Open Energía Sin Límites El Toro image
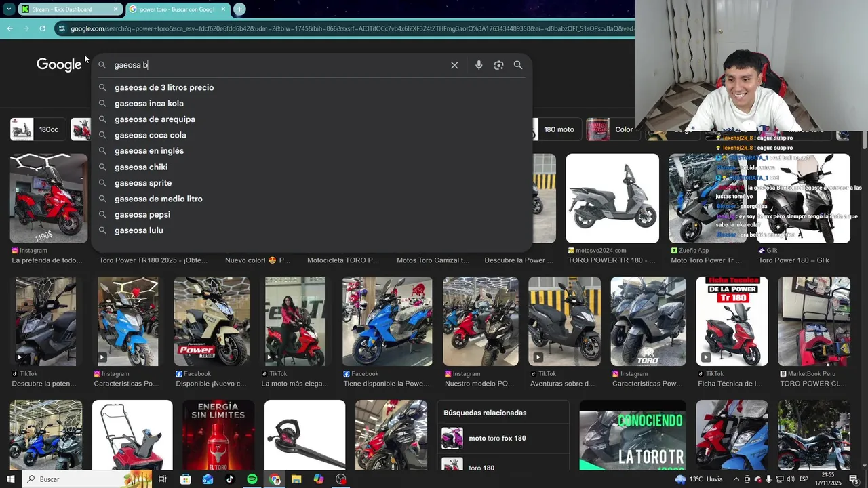Viewport: 868px width, 488px height. pyautogui.click(x=218, y=435)
